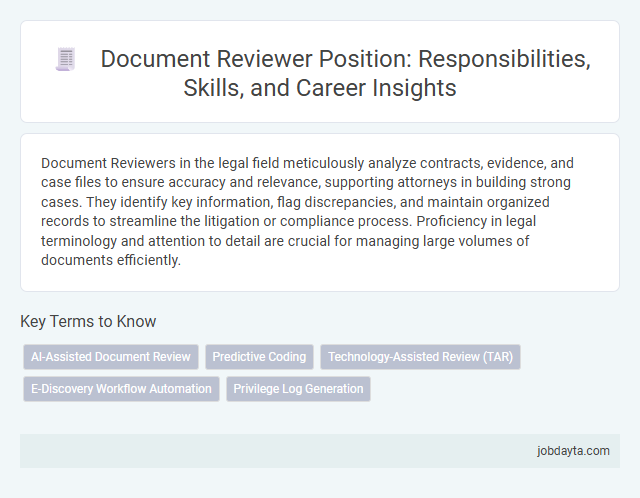Visit the jobdayta.com footer link
The image size is (640, 498).
pyautogui.click(x=573, y=451)
